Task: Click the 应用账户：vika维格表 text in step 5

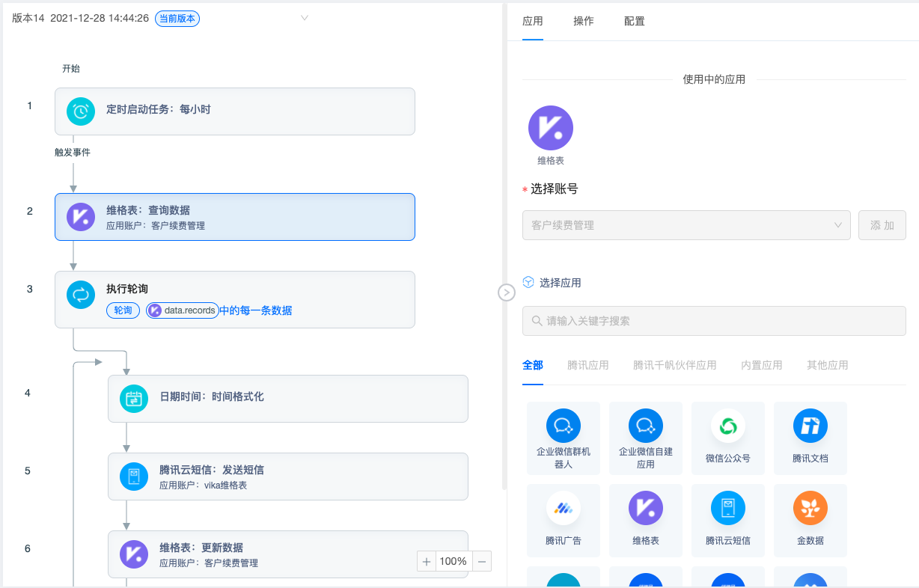Action: pyautogui.click(x=204, y=486)
